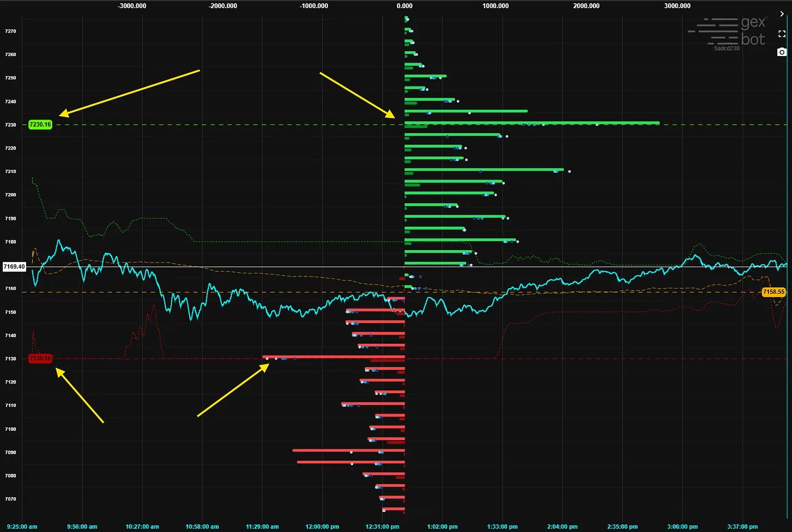The height and width of the screenshot is (532, 792).
Task: Click the 5adcd230 identifier text
Action: pyautogui.click(x=727, y=48)
